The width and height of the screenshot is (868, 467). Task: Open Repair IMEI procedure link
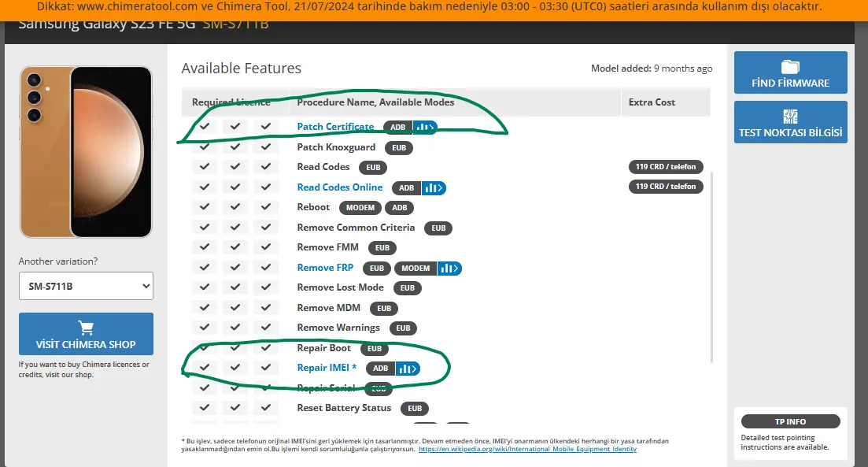327,368
